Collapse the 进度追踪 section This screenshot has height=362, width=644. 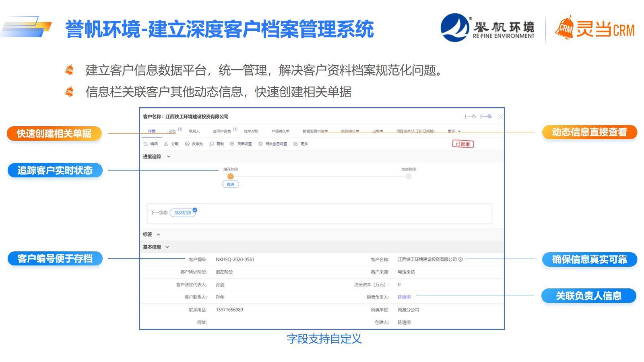click(x=169, y=157)
